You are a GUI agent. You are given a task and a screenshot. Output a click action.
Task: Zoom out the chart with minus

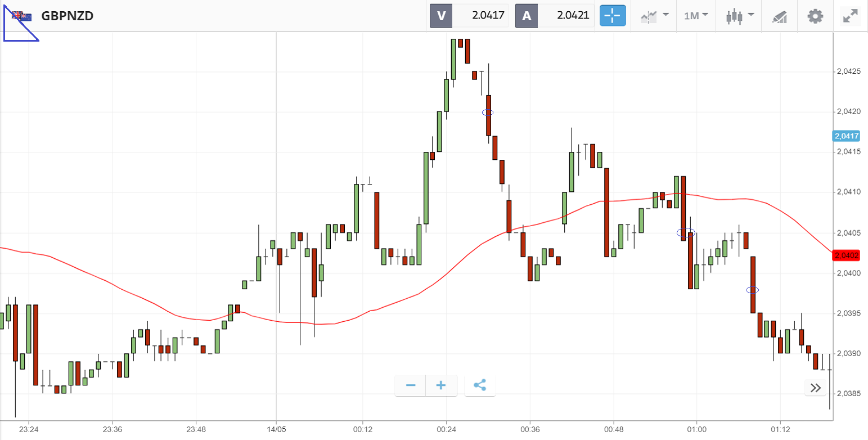(411, 385)
